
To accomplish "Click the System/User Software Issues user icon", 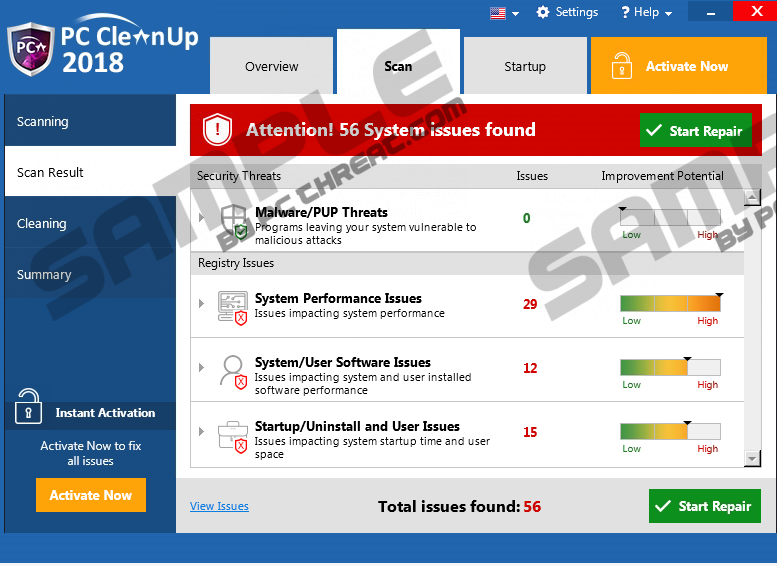I will 233,372.
